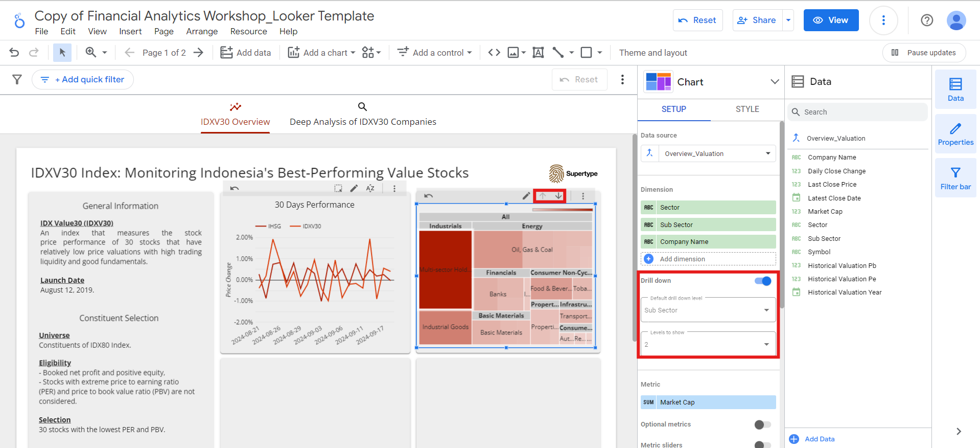Turn off the Drill down toggle
This screenshot has height=448, width=980.
(x=763, y=281)
